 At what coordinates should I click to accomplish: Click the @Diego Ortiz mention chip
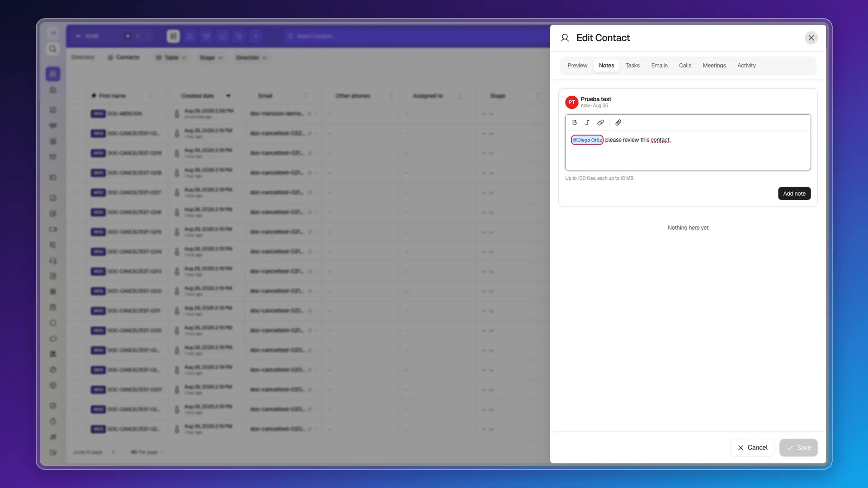(587, 140)
